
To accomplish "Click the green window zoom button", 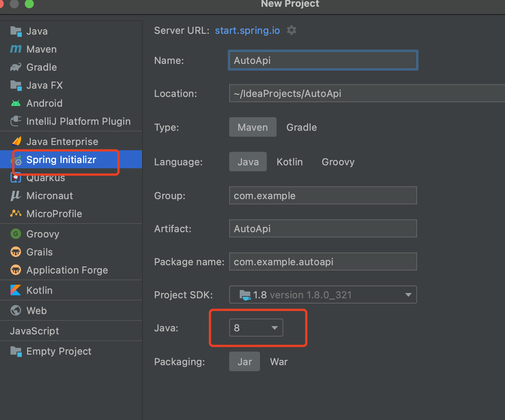I will (29, 4).
